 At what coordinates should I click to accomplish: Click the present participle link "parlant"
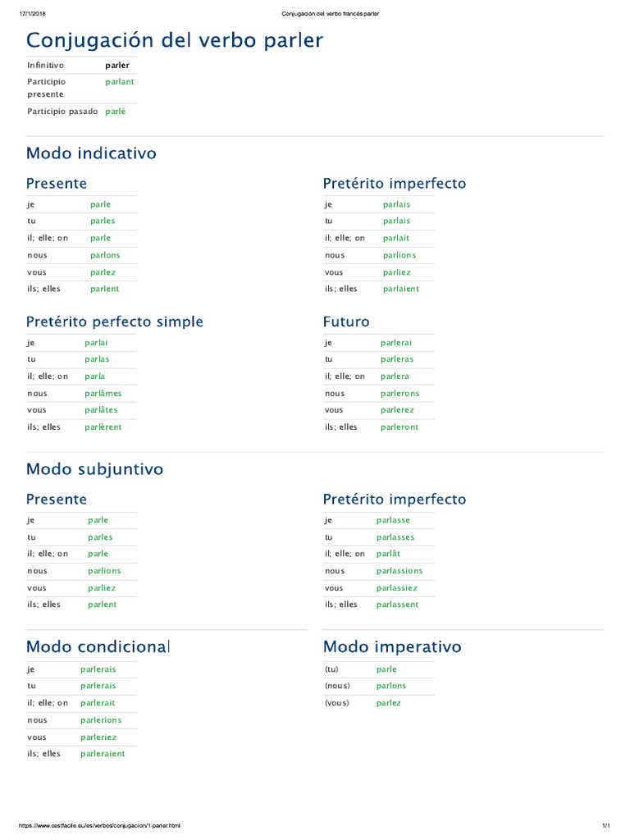point(120,81)
